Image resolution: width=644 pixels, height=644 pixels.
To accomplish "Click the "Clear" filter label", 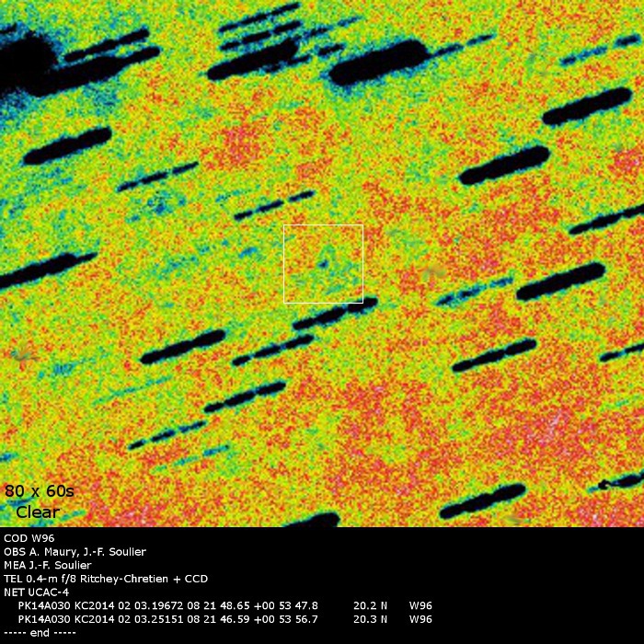I will coord(38,512).
